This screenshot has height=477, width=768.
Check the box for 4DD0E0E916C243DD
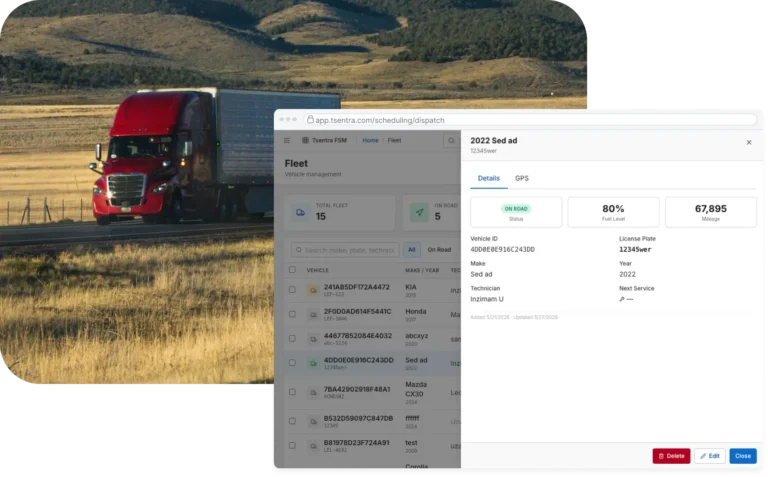click(x=292, y=363)
